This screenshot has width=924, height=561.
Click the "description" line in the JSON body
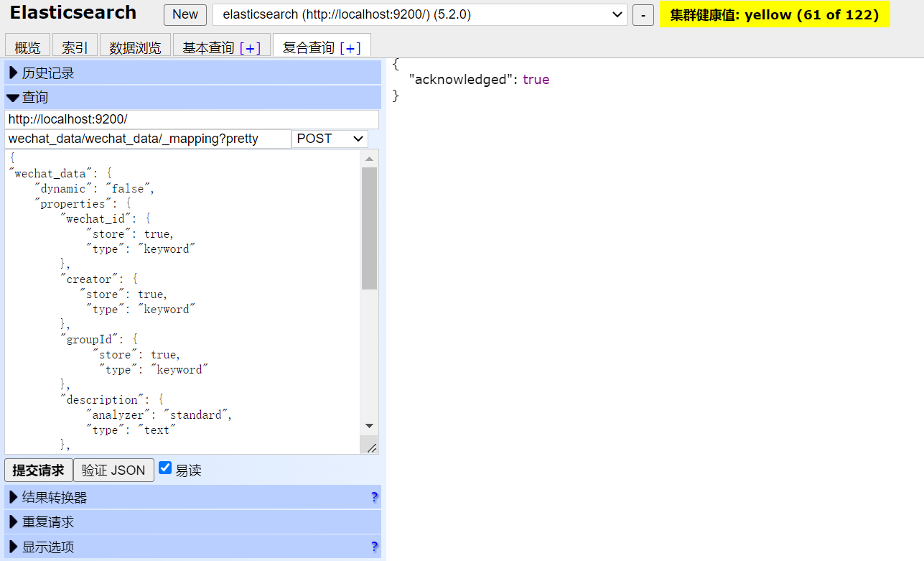pos(112,400)
